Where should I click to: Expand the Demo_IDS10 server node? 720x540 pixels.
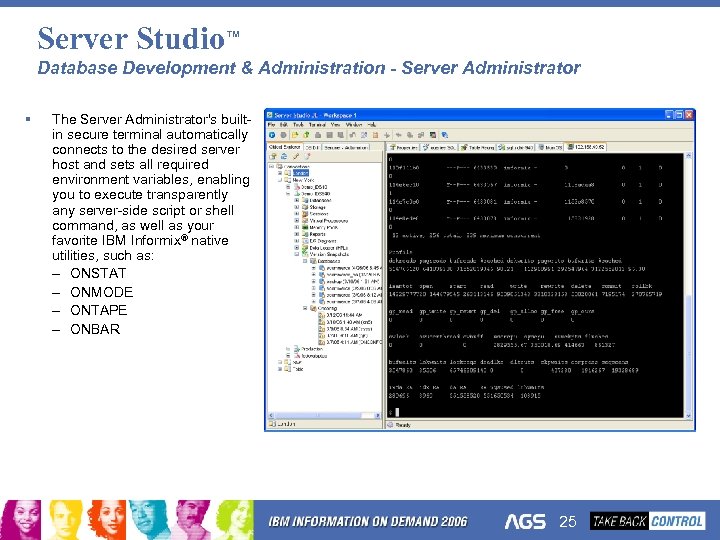click(x=288, y=187)
